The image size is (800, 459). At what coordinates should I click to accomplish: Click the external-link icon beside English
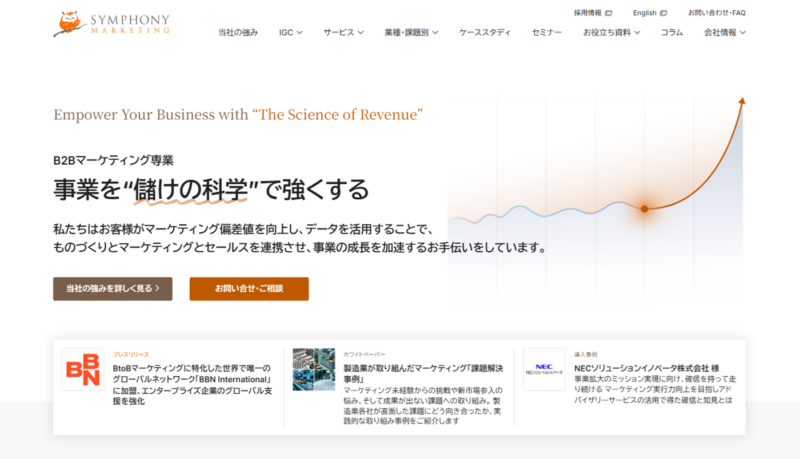tap(663, 13)
